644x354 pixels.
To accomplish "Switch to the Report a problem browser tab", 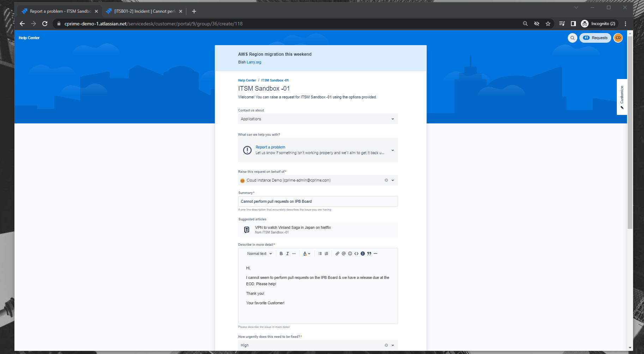I will coord(59,11).
